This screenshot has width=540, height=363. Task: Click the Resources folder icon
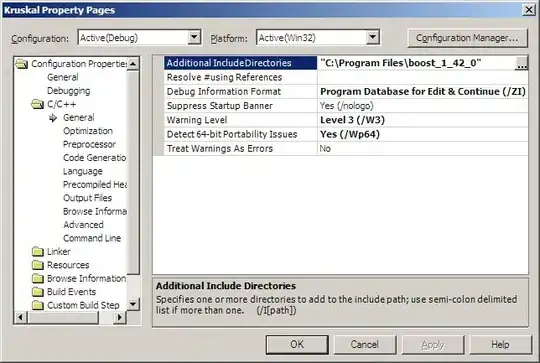coord(38,265)
